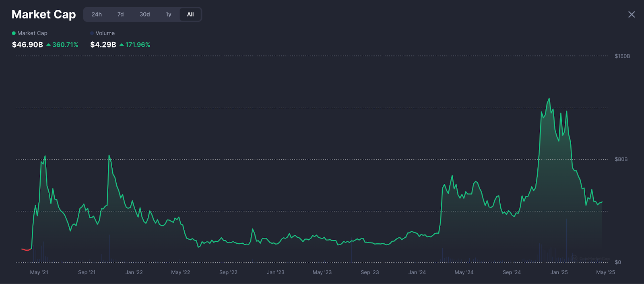This screenshot has height=284, width=644.
Task: Select the 1y time range tab
Action: pyautogui.click(x=168, y=15)
